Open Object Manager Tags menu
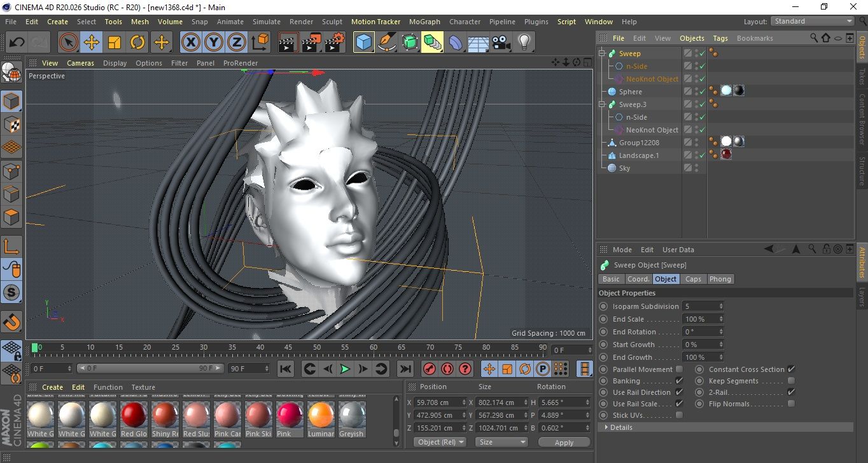The width and height of the screenshot is (868, 463). (x=720, y=38)
